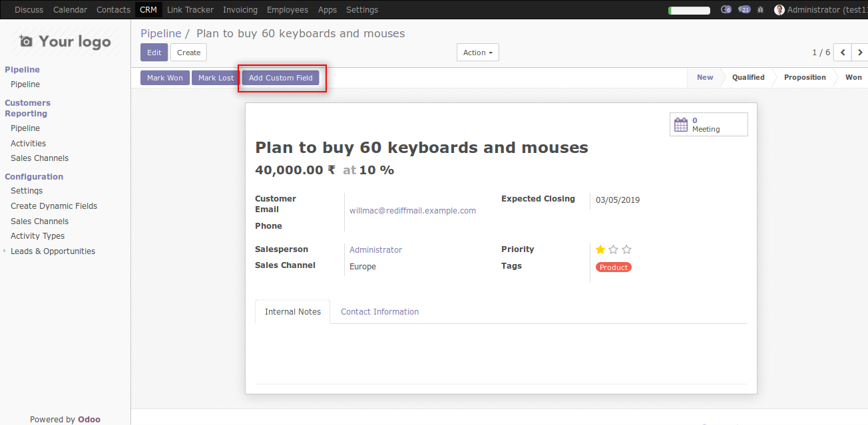Screen dimensions: 868x425
Task: Click the expected closing date 03/05/2019
Action: pyautogui.click(x=618, y=200)
